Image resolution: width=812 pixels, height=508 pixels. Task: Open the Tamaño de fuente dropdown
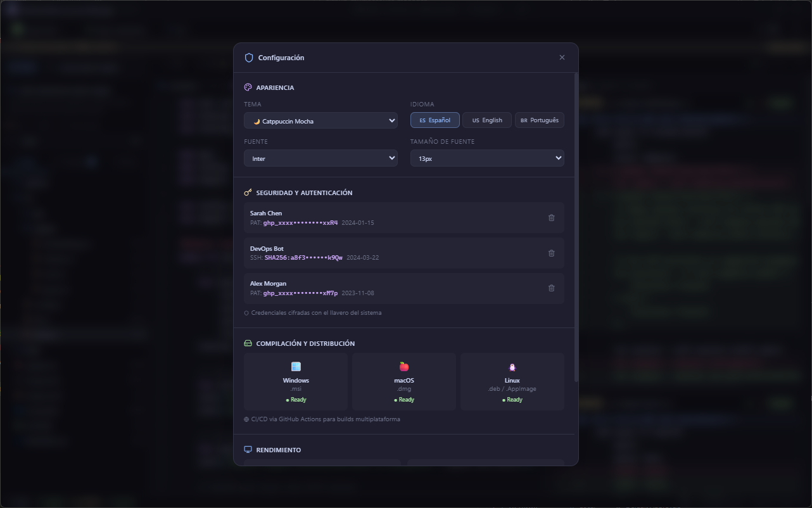[486, 158]
